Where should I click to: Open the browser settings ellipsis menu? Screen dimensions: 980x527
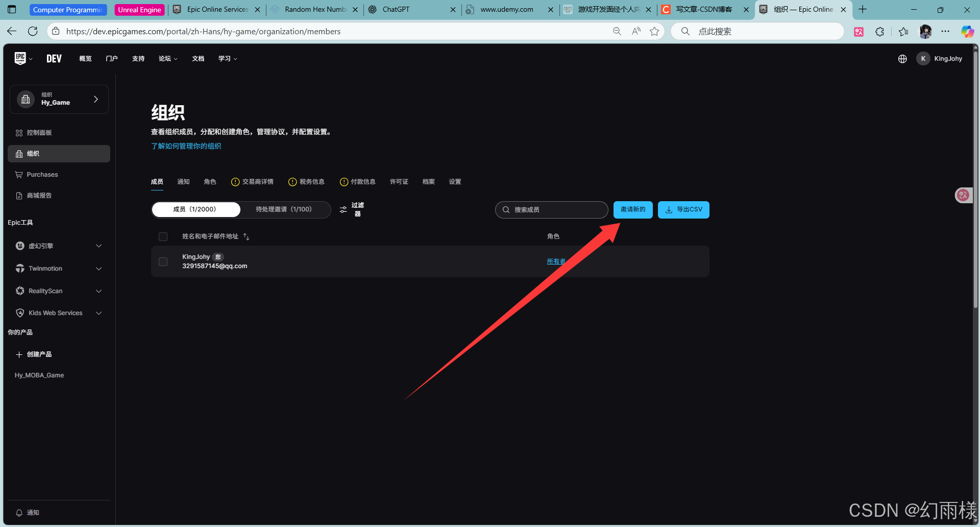coord(945,32)
